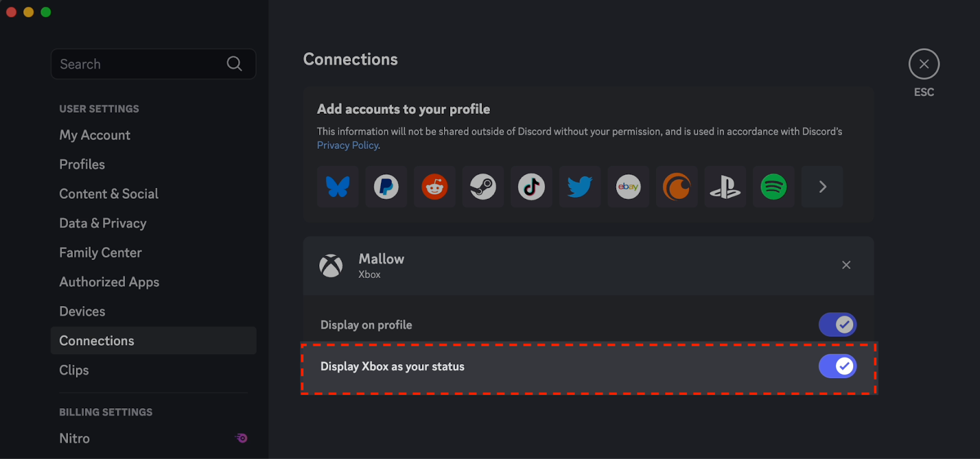
Task: Connect Spotify account icon
Action: pyautogui.click(x=774, y=187)
